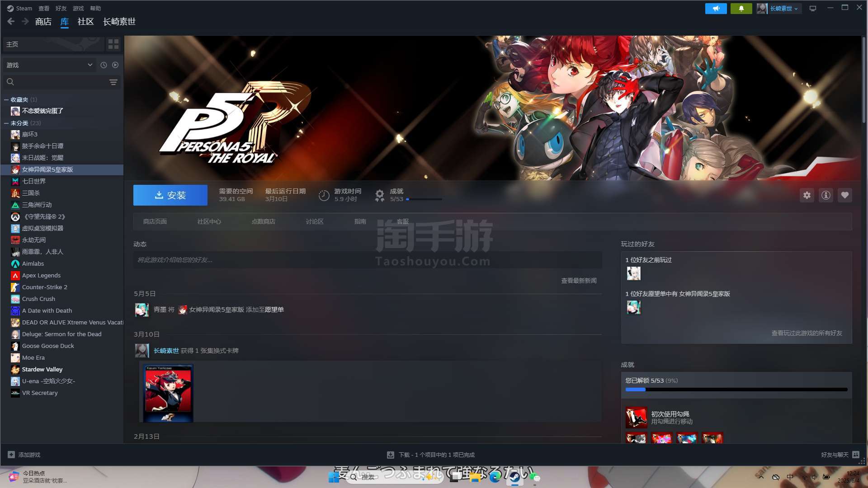Select 永劫无间 in library list
868x488 pixels.
point(62,240)
